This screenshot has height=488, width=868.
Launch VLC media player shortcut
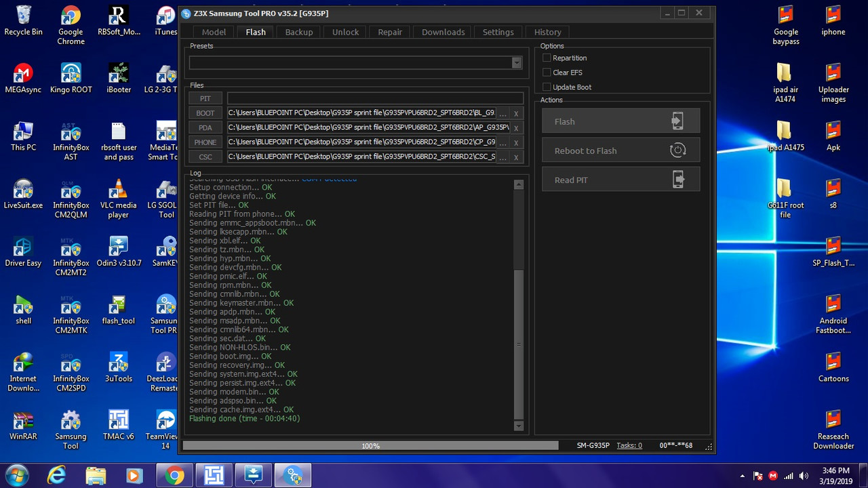(x=119, y=199)
